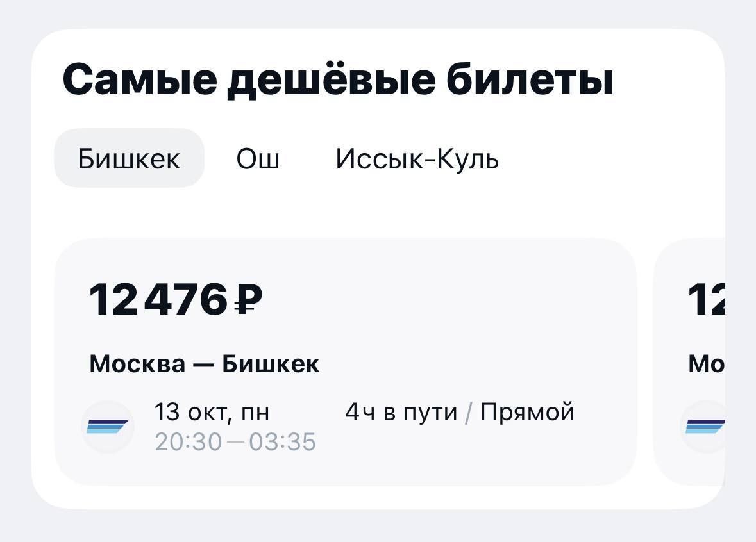Click the 20:30 — 03:35 flight times
756x542 pixels.
pyautogui.click(x=235, y=440)
